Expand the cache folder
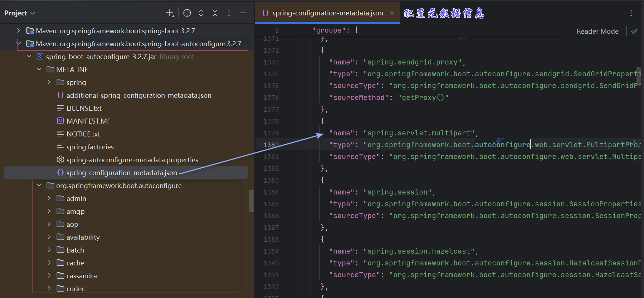Image resolution: width=644 pixels, height=298 pixels. click(49, 263)
